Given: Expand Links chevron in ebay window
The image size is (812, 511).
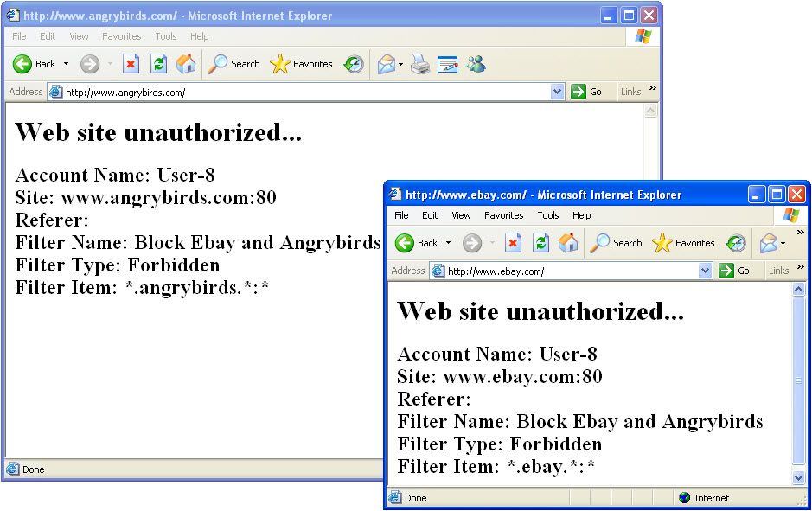Looking at the screenshot, I should (x=800, y=266).
